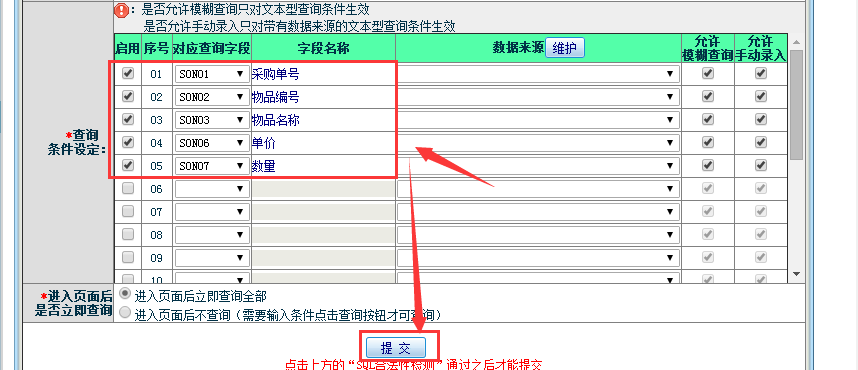The image size is (858, 370).
Task: Click the 提交 submit button
Action: coord(396,348)
